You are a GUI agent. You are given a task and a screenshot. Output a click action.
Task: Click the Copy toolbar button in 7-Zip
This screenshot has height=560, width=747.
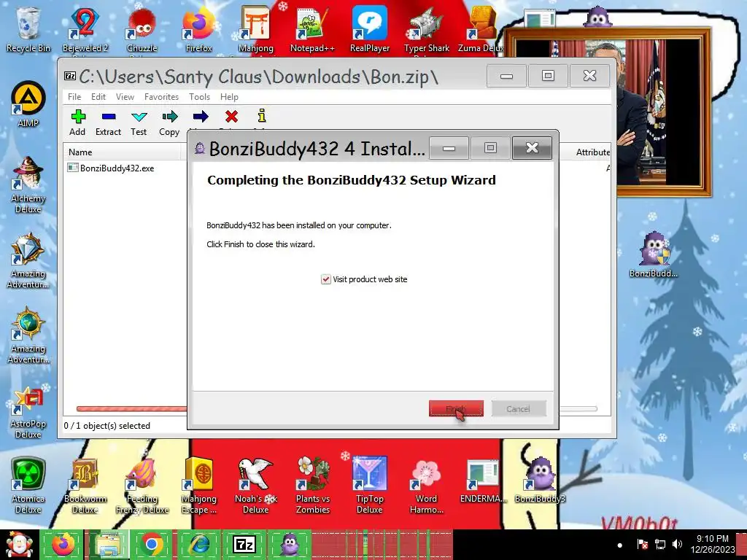pyautogui.click(x=169, y=122)
